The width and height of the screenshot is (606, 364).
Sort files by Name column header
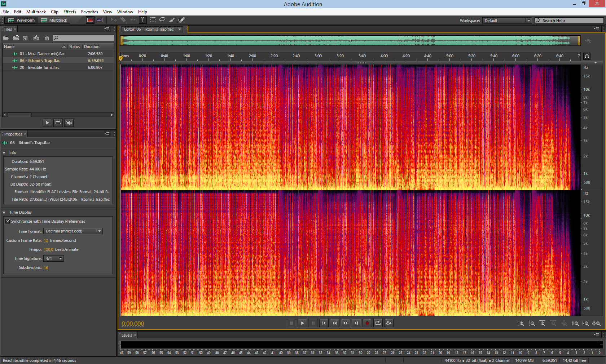click(x=35, y=46)
